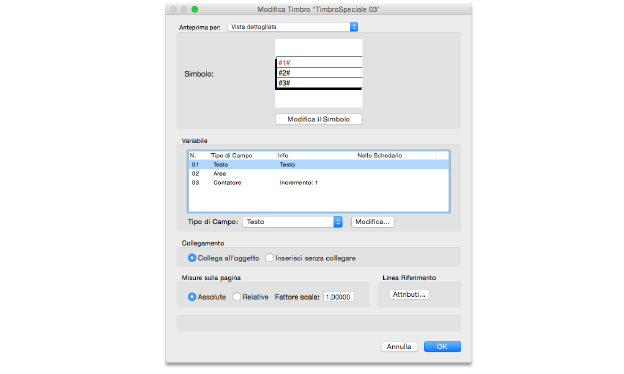Select Inserisci senza collegare radio button
624x374 pixels.
269,258
